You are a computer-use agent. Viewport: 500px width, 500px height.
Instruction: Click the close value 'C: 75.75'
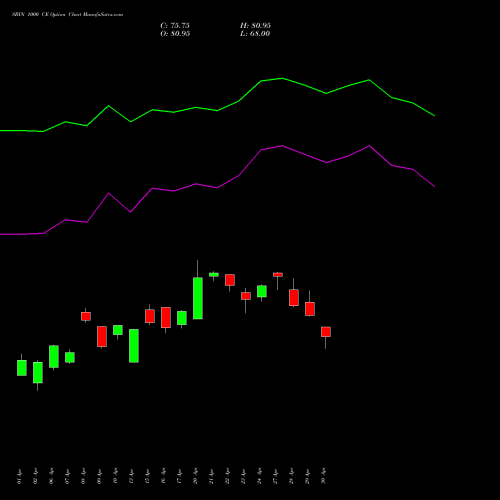point(175,26)
